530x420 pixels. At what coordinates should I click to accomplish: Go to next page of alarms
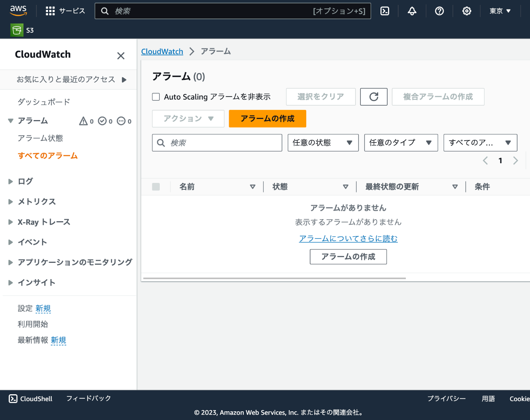[x=515, y=161]
